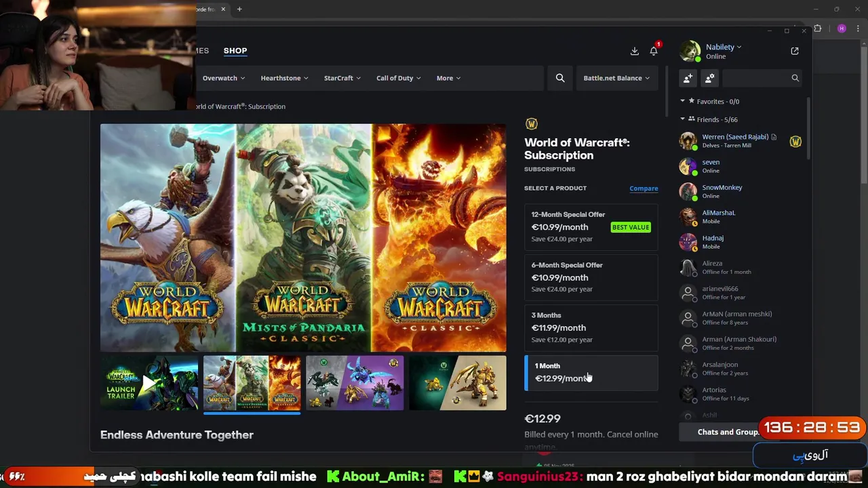The image size is (868, 488).
Task: Open a new browser tab with plus
Action: (x=239, y=9)
